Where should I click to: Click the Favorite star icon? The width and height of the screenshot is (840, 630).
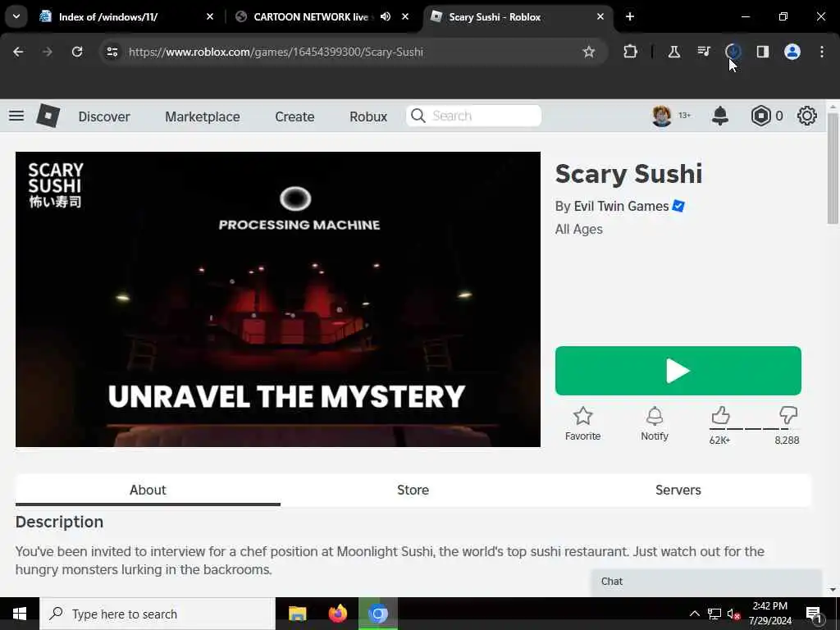583,416
